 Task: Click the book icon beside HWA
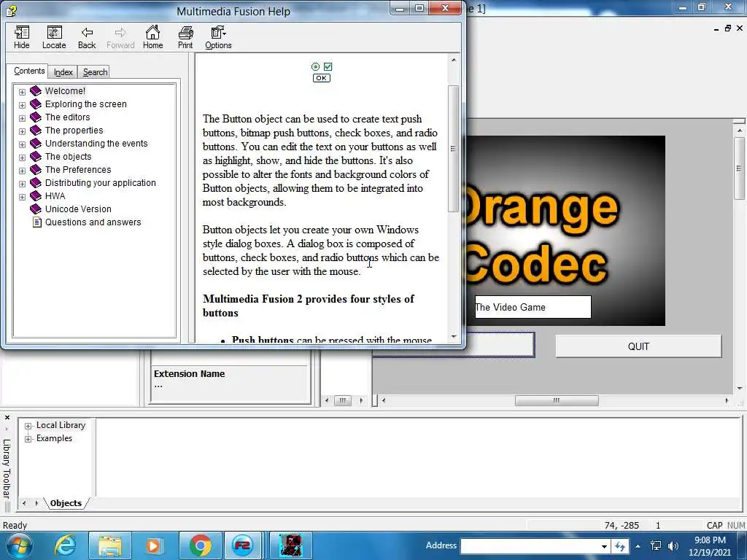pos(36,195)
